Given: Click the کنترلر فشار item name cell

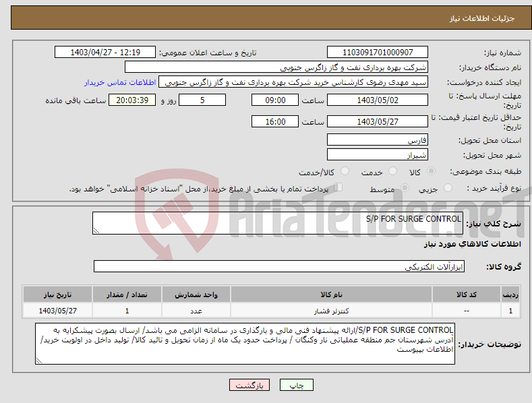Looking at the screenshot, I should [331, 311].
